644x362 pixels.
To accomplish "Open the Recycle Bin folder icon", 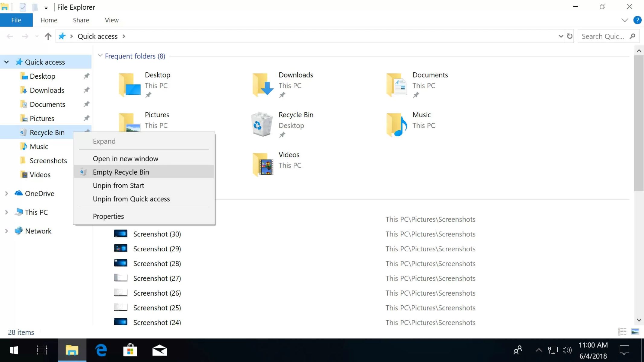I will point(261,124).
